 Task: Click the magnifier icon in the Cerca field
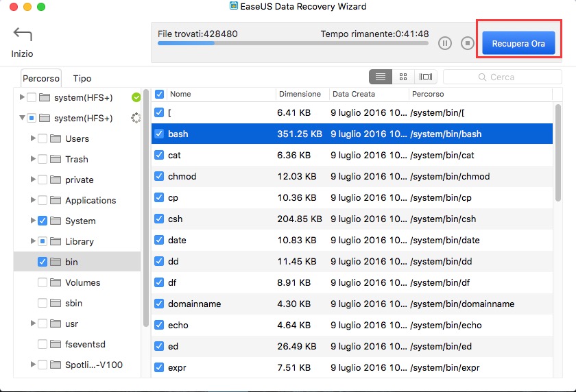(x=482, y=77)
